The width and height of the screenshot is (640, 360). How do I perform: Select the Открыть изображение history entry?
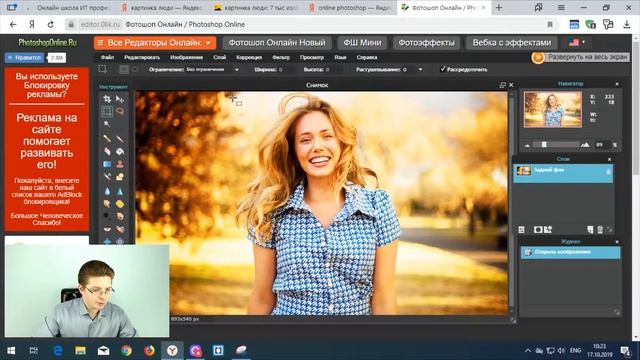[570, 252]
